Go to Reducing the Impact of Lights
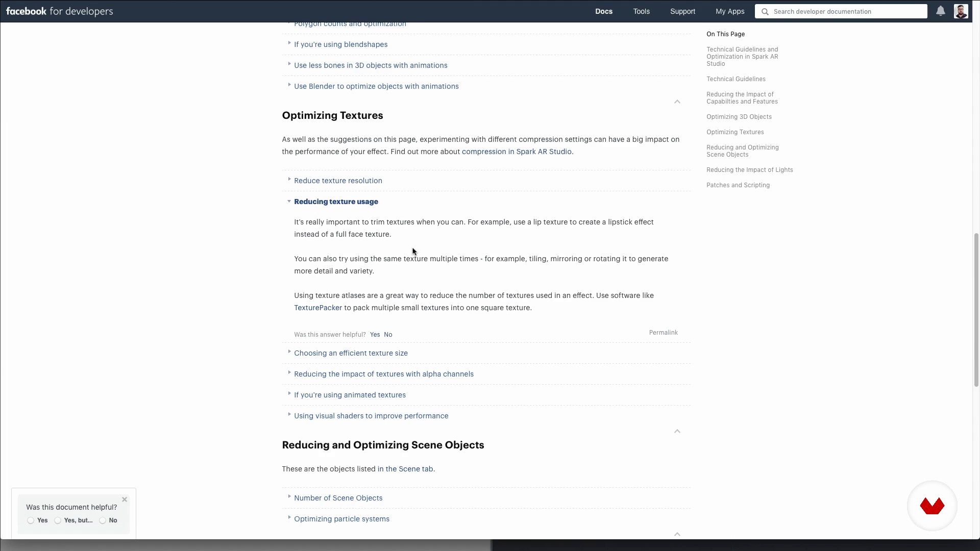 coord(750,170)
